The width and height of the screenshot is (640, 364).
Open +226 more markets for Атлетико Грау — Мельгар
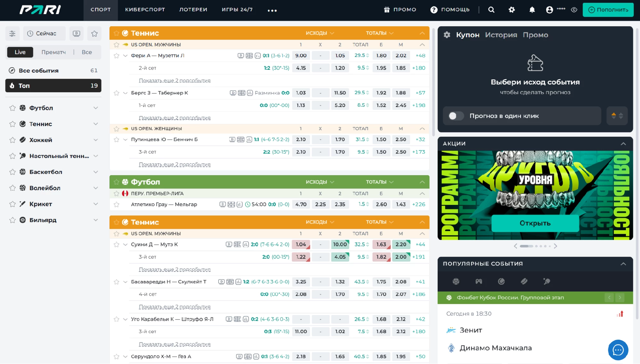pyautogui.click(x=419, y=204)
